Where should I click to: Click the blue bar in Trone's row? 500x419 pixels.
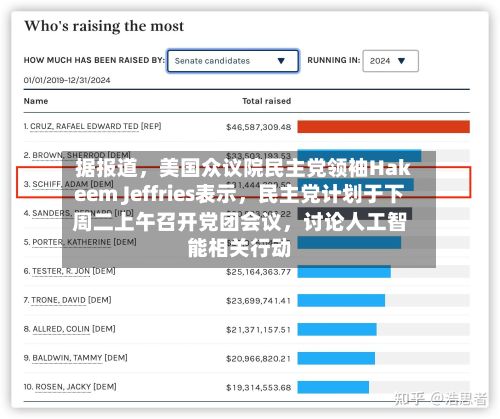coord(341,300)
